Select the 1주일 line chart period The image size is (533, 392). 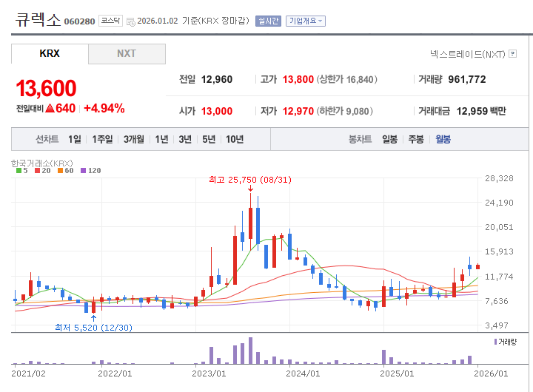(102, 139)
